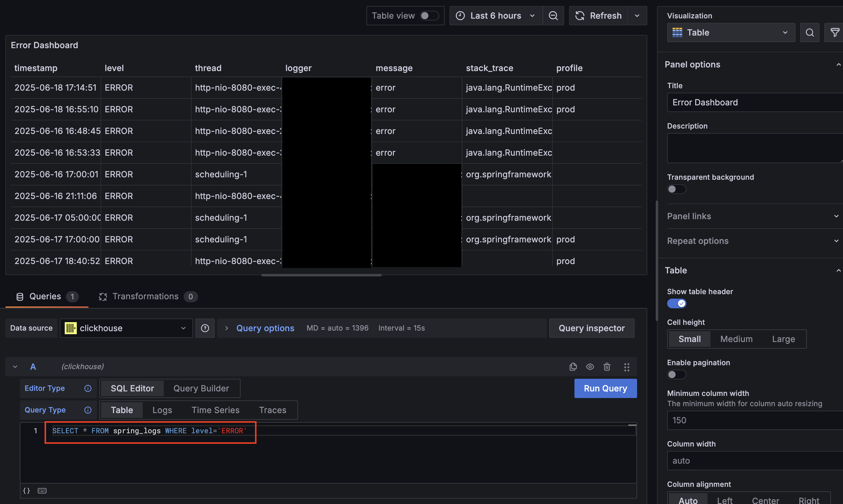
Task: Click the query drag handle dots icon
Action: point(627,367)
